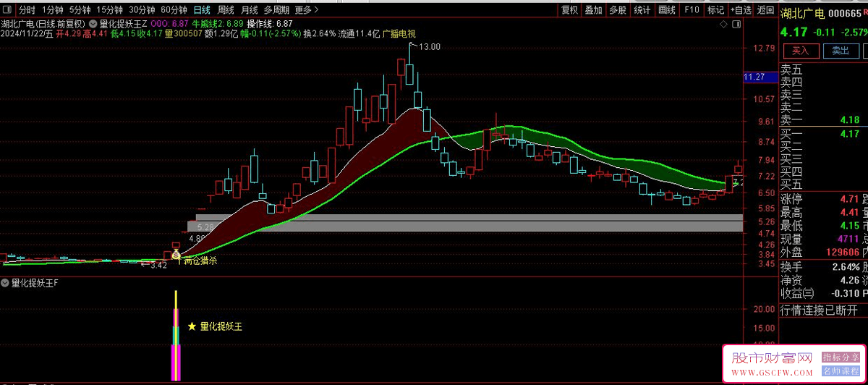
Task: Expand the 量化捉妖王F sub-indicator dropdown
Action: click(x=6, y=283)
